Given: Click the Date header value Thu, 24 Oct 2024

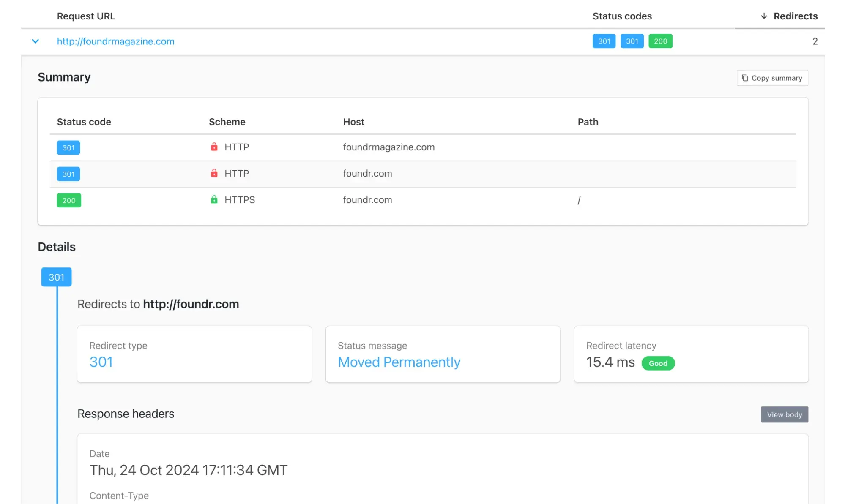Looking at the screenshot, I should [188, 470].
